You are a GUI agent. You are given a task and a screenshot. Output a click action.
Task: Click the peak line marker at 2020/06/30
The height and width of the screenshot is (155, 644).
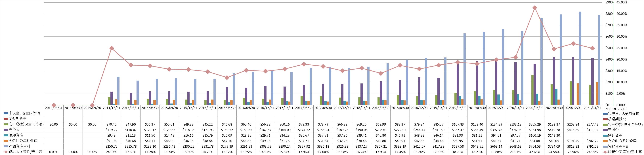click(534, 8)
